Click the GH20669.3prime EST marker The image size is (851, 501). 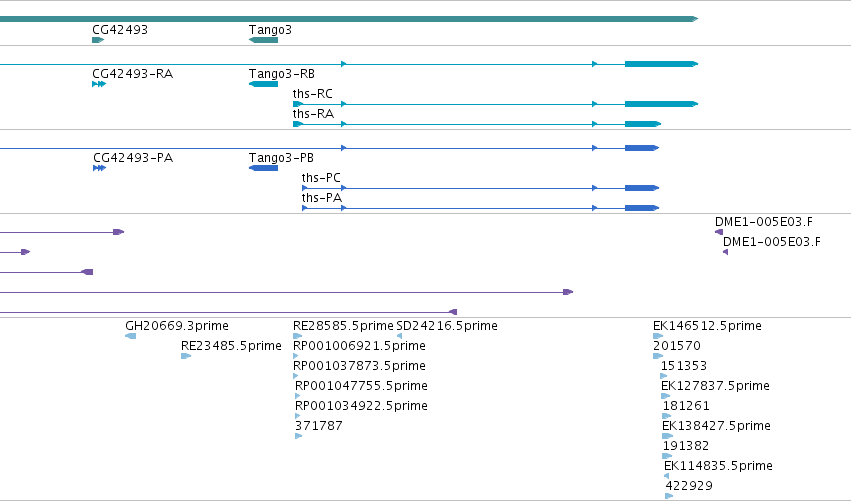pos(130,336)
